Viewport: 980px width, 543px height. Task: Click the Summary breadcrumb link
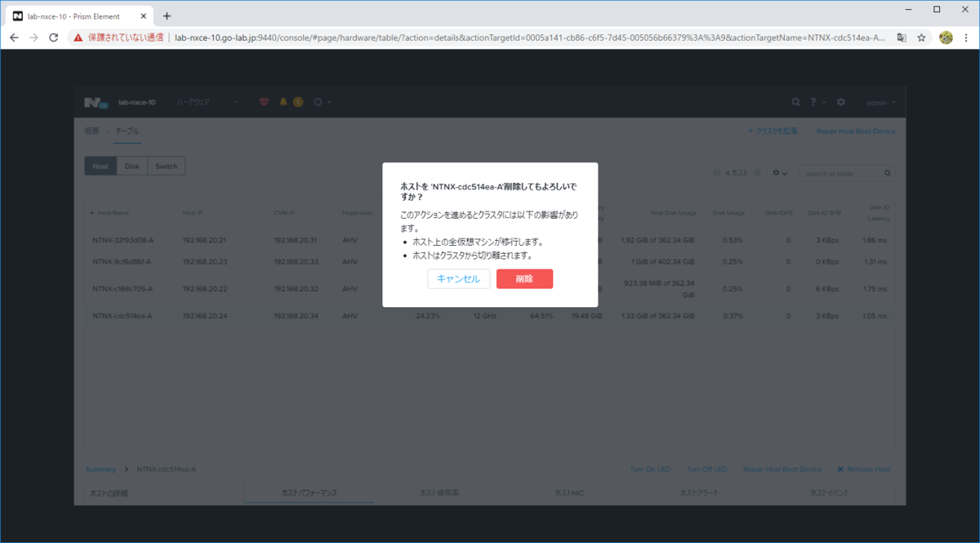coord(101,470)
